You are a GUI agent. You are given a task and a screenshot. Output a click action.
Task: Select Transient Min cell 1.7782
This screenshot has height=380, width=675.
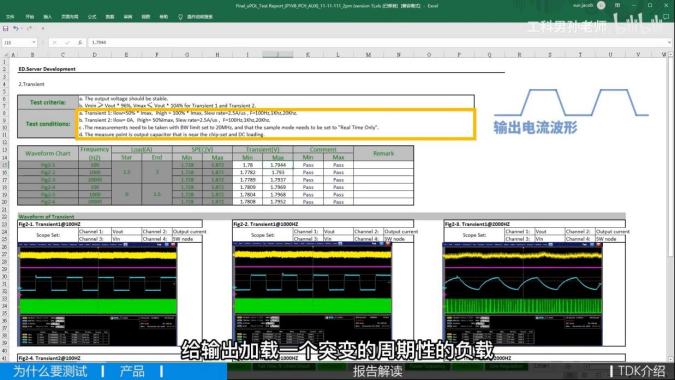coord(248,172)
